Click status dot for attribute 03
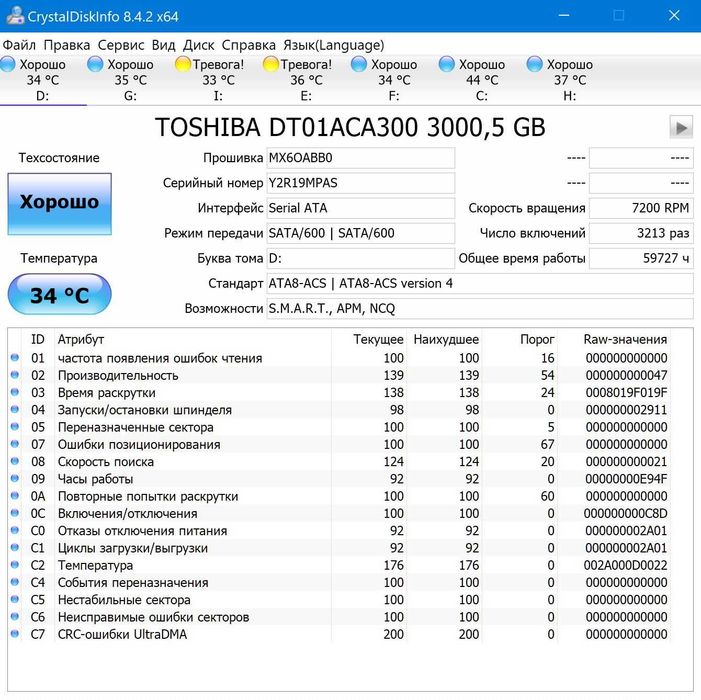Image resolution: width=701 pixels, height=700 pixels. tap(15, 392)
